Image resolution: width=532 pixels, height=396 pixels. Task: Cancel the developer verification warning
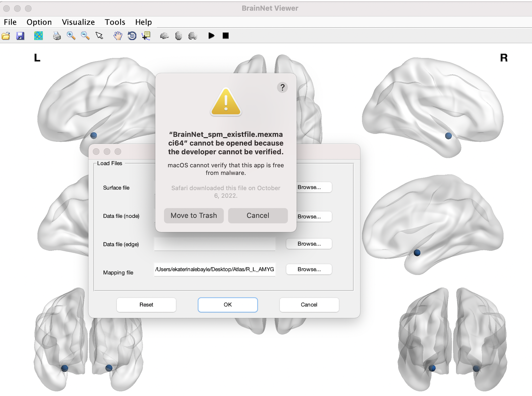258,216
